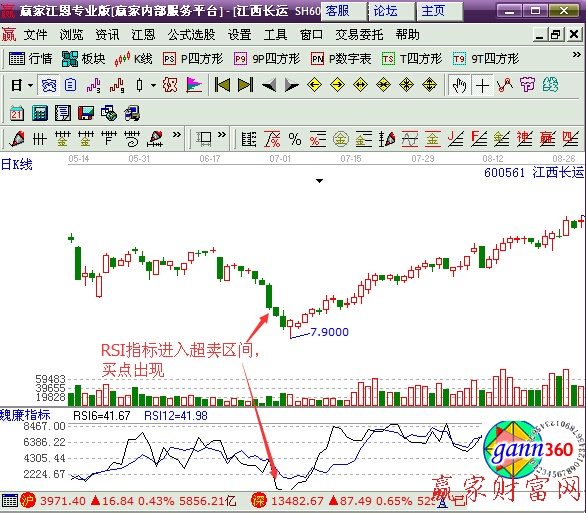Click the purple 节 icon
This screenshot has width=586, height=513.
[x=527, y=85]
